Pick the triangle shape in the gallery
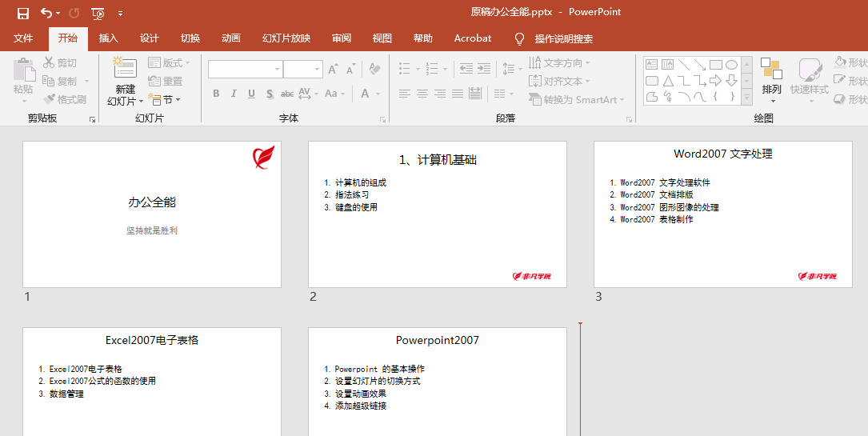868x436 pixels. pyautogui.click(x=668, y=81)
